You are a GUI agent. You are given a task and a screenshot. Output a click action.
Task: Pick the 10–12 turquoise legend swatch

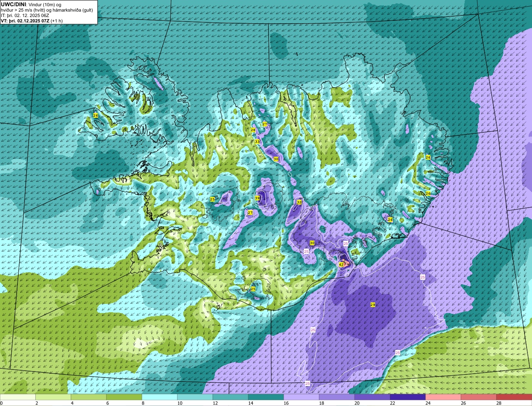[195, 397]
